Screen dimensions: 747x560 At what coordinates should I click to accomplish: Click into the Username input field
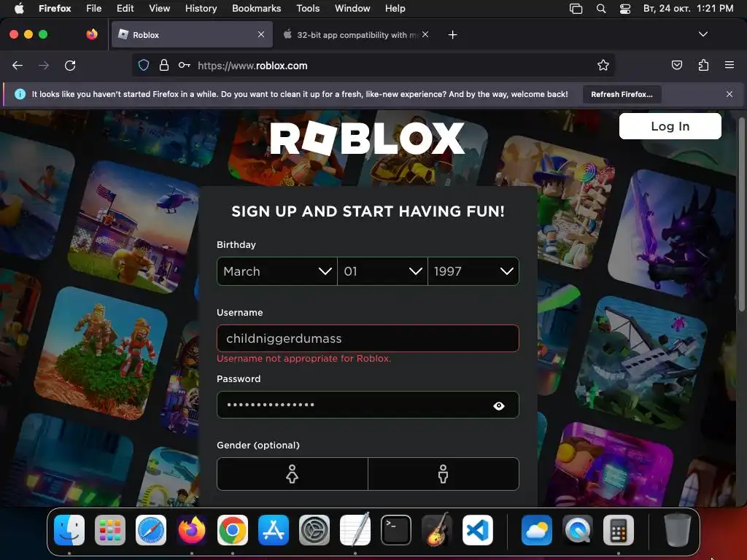pos(368,338)
